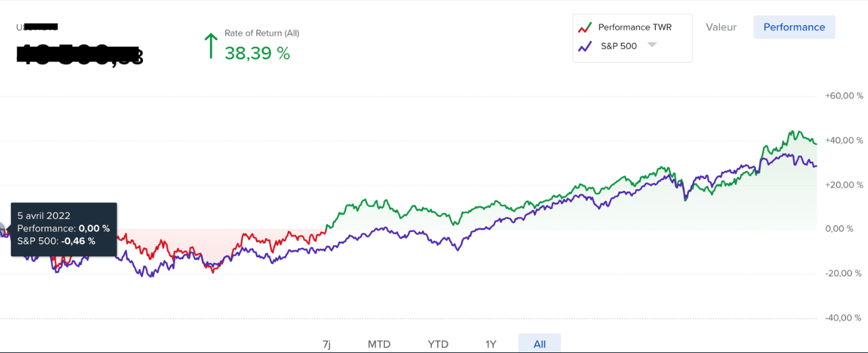Click the green up arrow beside Rate of Return
Viewport: 868px width, 353px height.
point(210,46)
